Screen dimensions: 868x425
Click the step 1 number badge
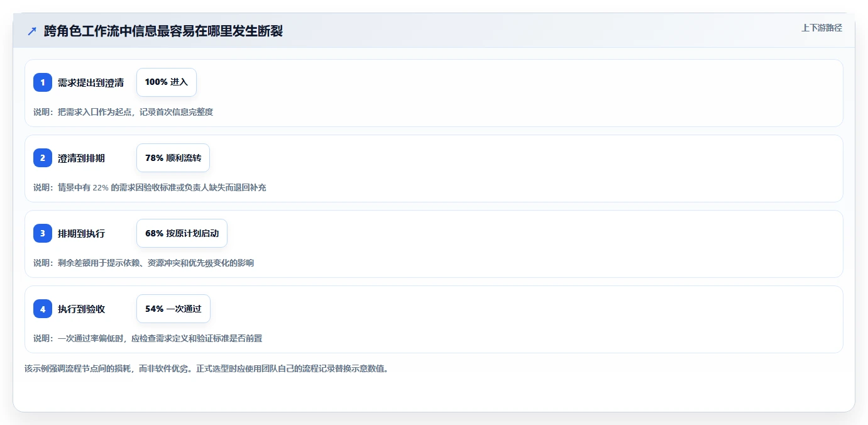coord(43,82)
